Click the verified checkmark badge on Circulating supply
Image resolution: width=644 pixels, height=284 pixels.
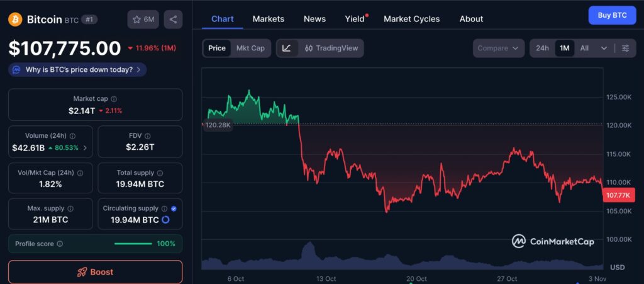pyautogui.click(x=174, y=209)
